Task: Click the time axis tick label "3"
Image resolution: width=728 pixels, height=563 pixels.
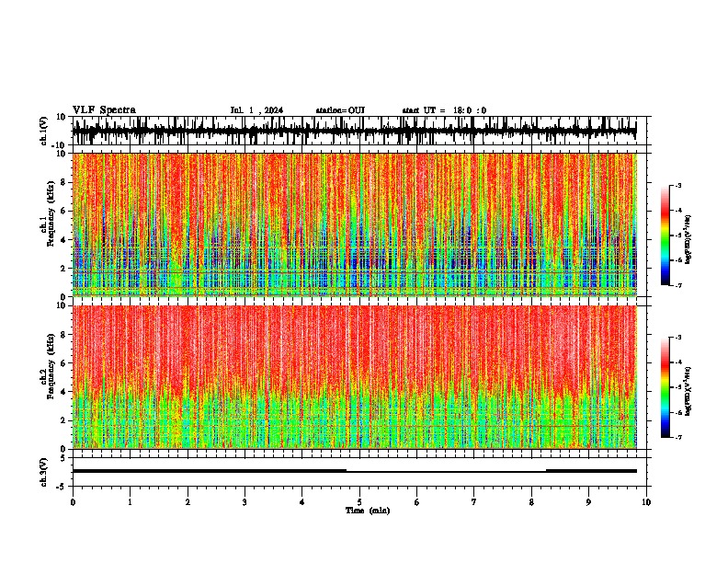Action: (x=245, y=502)
